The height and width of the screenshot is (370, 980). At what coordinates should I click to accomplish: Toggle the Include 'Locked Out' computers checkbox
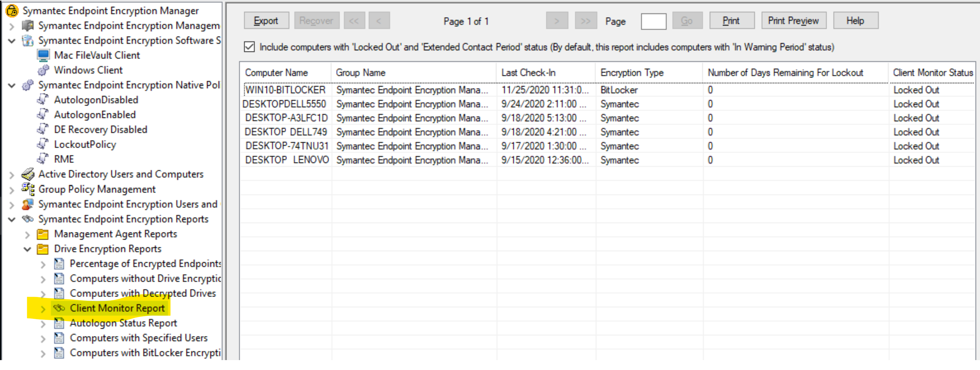249,47
